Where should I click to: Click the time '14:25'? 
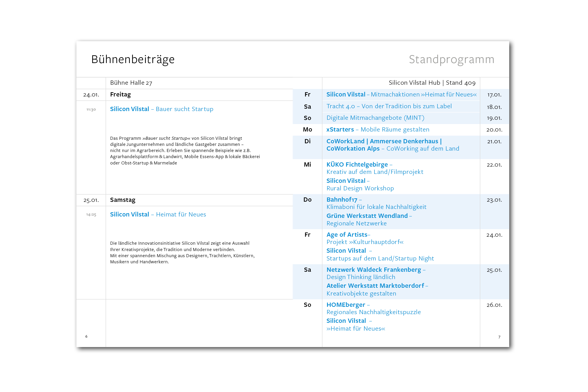(91, 215)
